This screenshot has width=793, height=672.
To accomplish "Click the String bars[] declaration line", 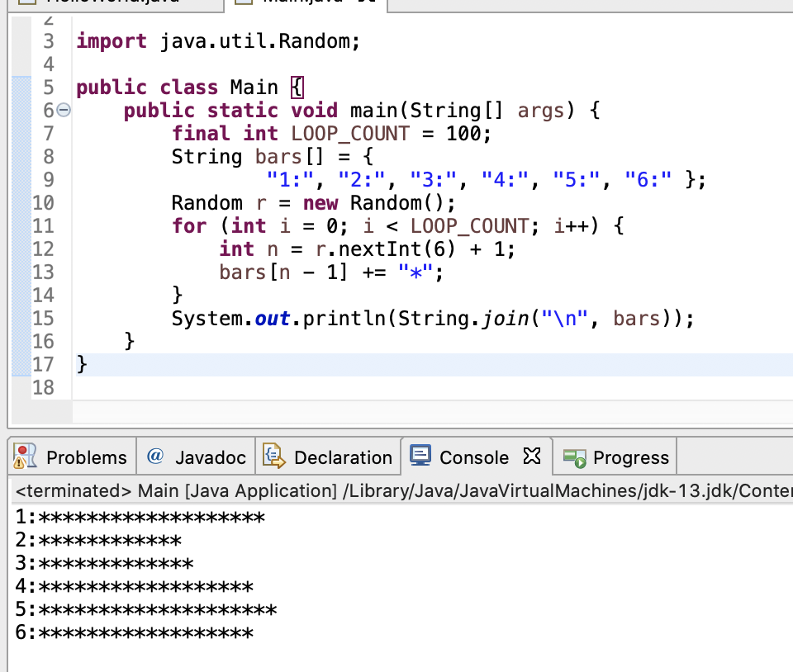I will [272, 157].
